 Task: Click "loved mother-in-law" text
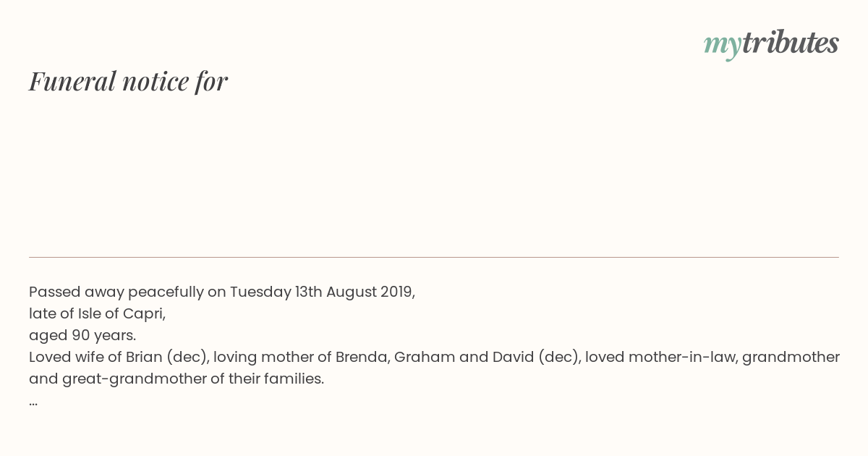click(x=660, y=357)
